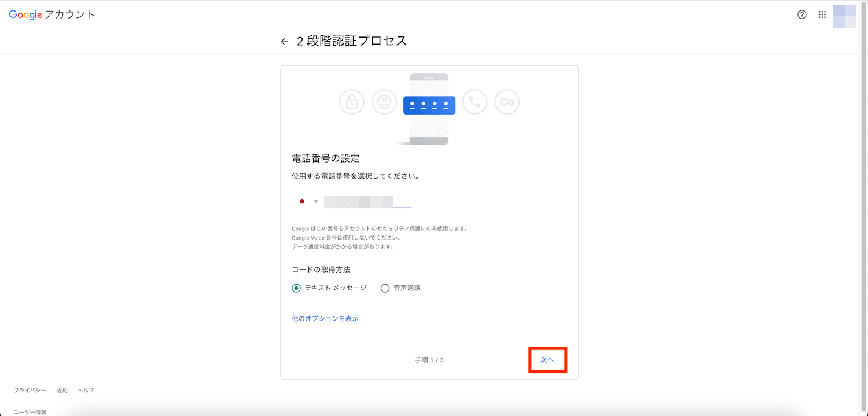
Task: Select the 音声通話 radio option
Action: point(385,288)
